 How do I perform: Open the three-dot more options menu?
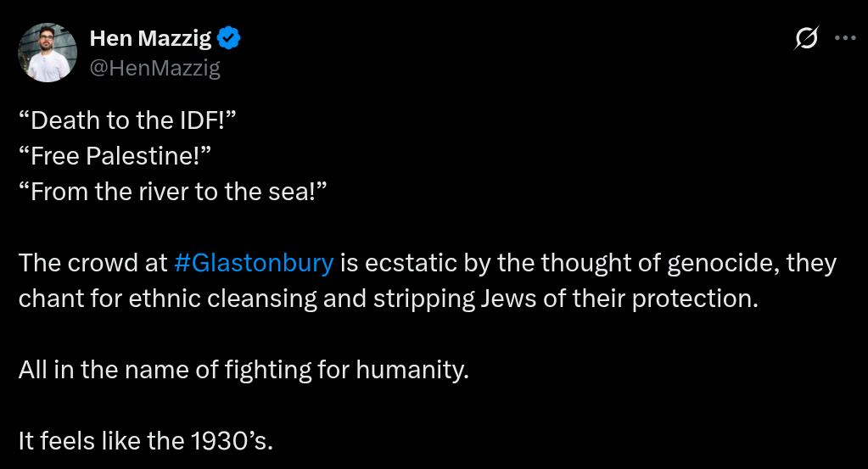(x=845, y=38)
